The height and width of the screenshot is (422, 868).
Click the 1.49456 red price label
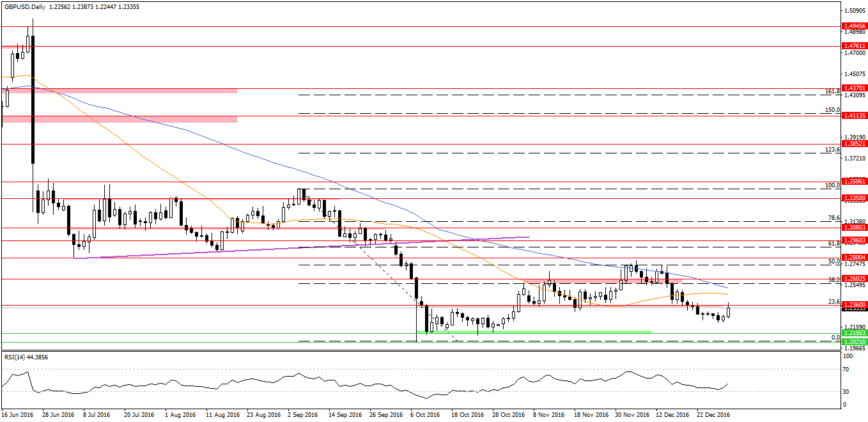coord(855,26)
